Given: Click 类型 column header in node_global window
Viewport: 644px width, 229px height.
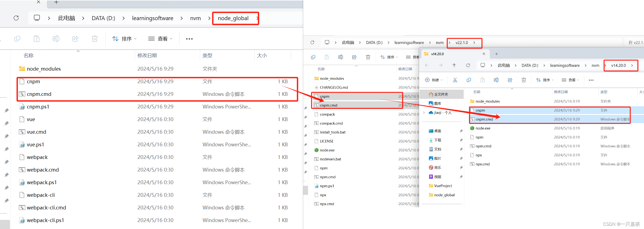Looking at the screenshot, I should pos(207,56).
